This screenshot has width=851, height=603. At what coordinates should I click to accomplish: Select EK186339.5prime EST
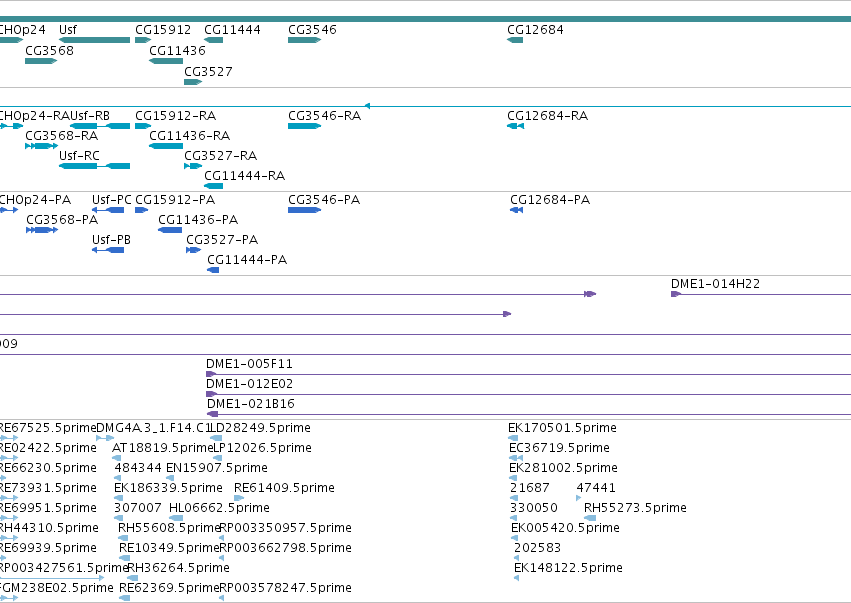pos(118,498)
